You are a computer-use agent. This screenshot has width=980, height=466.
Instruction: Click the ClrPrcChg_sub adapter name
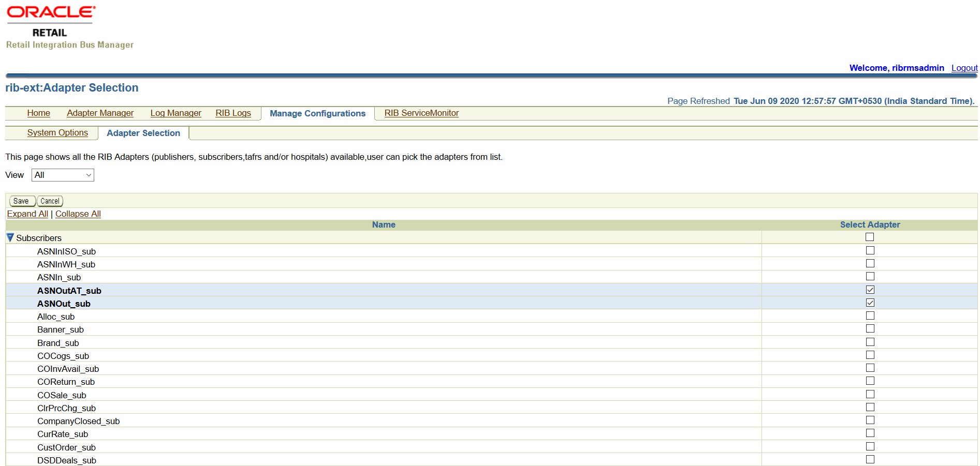(x=66, y=408)
